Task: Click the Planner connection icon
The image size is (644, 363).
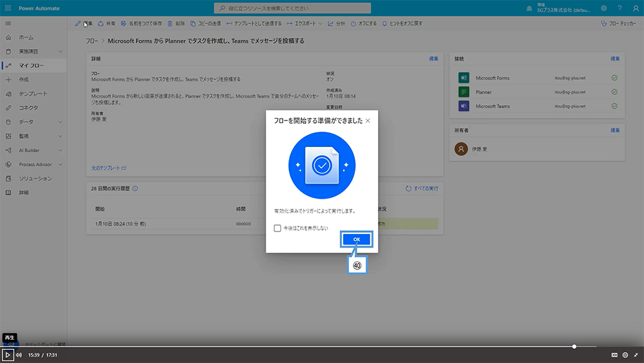Action: tap(464, 92)
